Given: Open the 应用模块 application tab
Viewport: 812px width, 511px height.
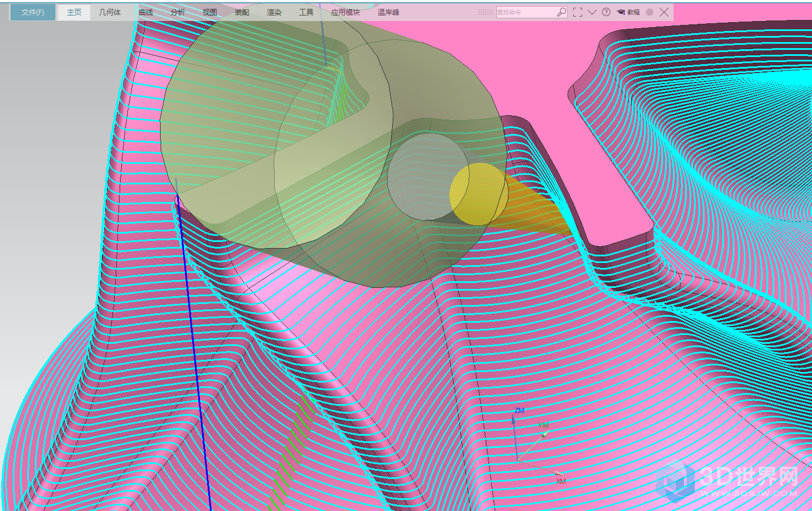Looking at the screenshot, I should pyautogui.click(x=346, y=12).
